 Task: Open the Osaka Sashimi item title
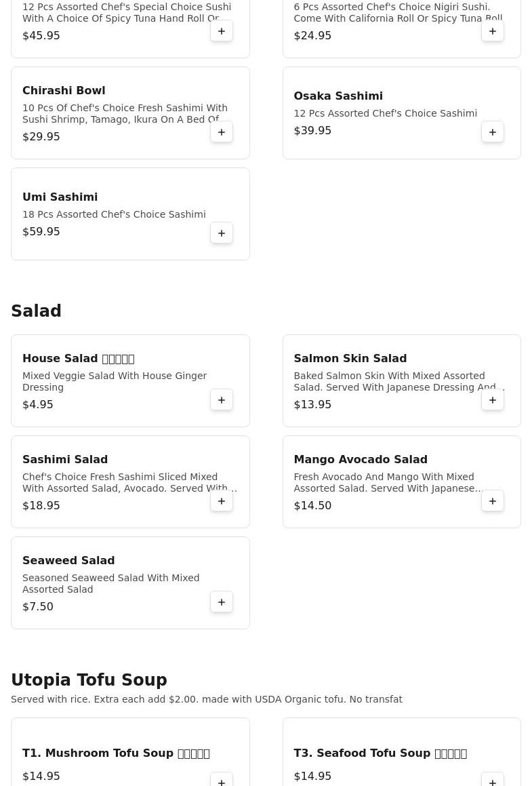(x=338, y=96)
